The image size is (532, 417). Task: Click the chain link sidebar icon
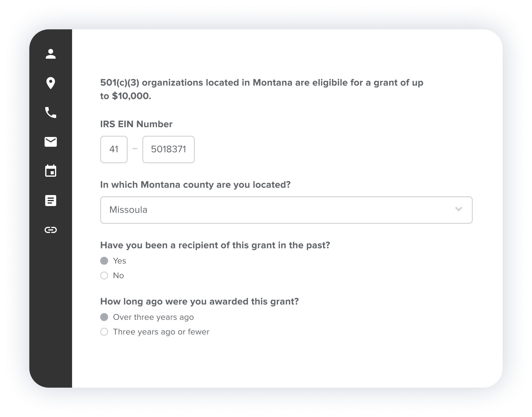tap(51, 230)
